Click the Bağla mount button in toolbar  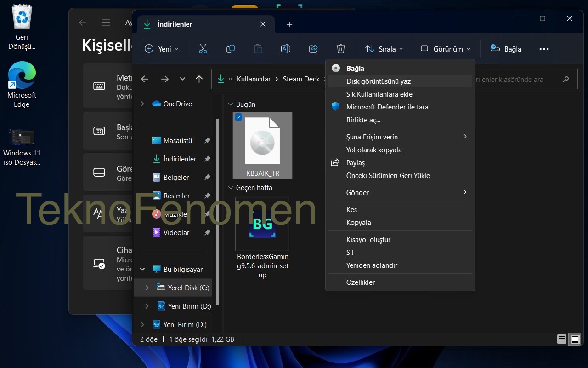(x=506, y=49)
